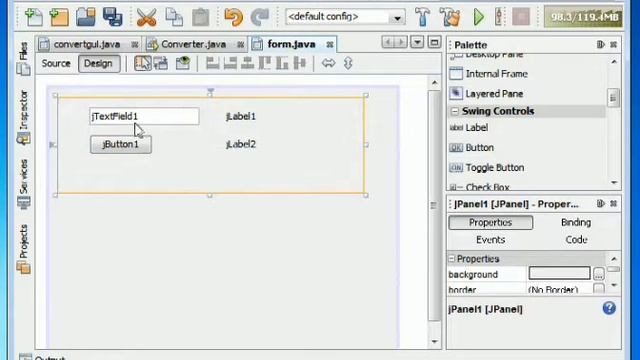Select the Binding button
The image size is (640, 360).
click(576, 222)
